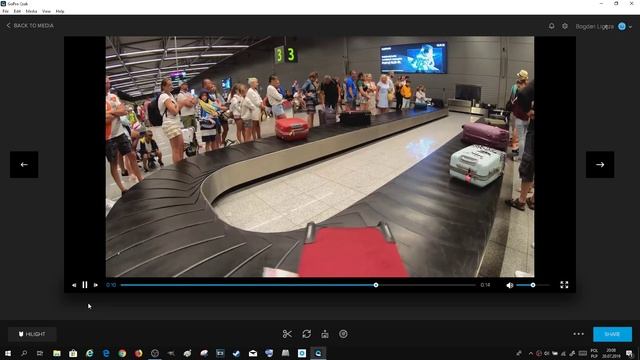Click GoPro Quik taskbar icon
The width and height of the screenshot is (640, 360).
coord(318,353)
